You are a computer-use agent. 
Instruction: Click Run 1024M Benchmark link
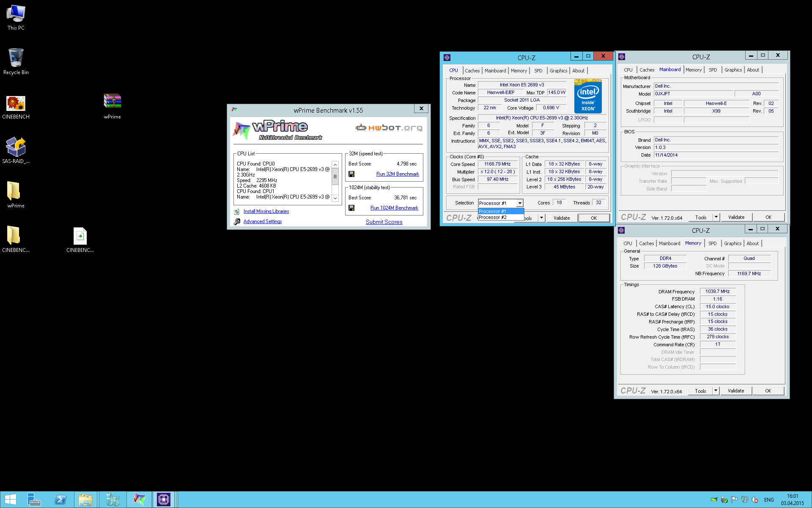[394, 208]
